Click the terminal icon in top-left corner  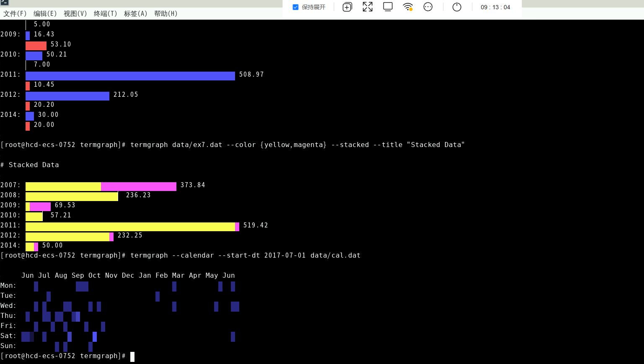coord(4,3)
